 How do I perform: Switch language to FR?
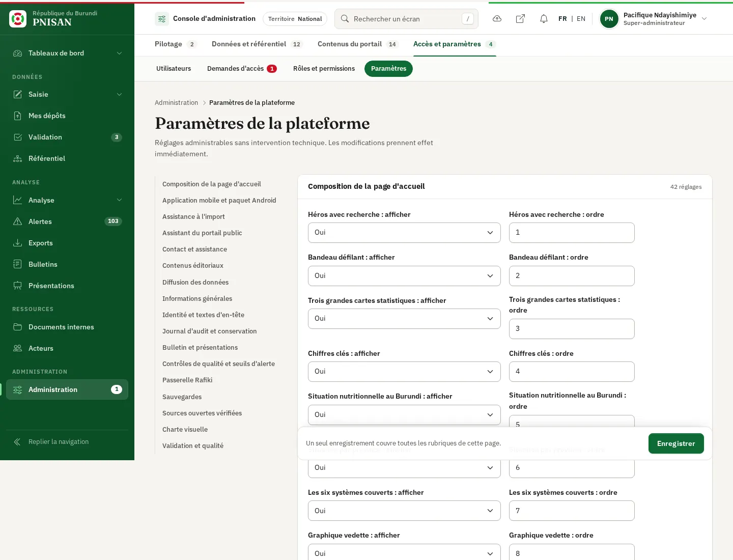[562, 19]
